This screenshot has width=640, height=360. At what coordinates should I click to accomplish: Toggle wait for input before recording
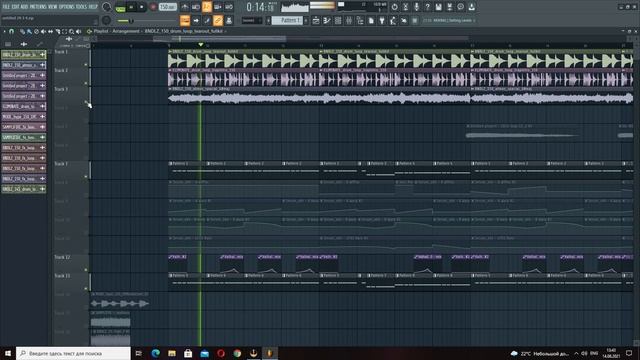pyautogui.click(x=196, y=7)
